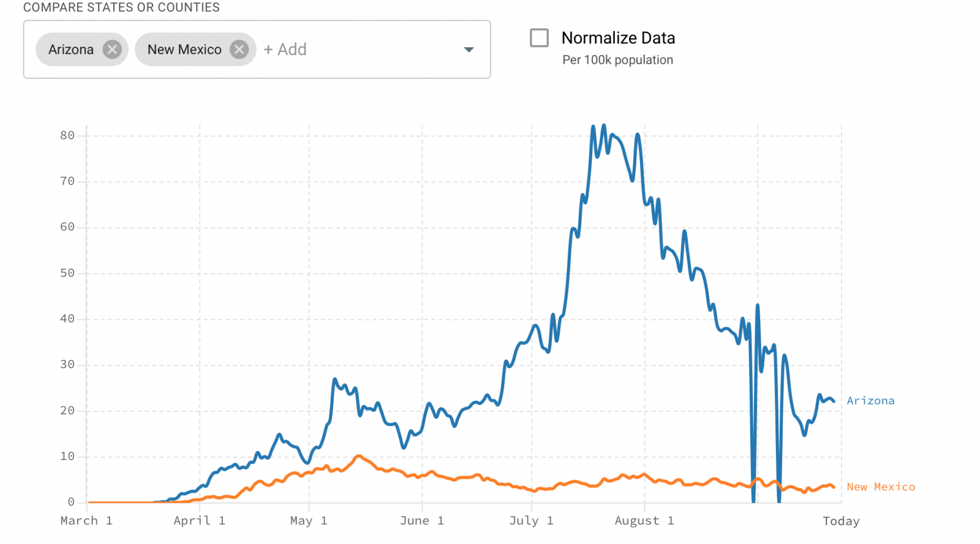The height and width of the screenshot is (544, 980).
Task: Click the Arizona line label on chart
Action: 870,401
